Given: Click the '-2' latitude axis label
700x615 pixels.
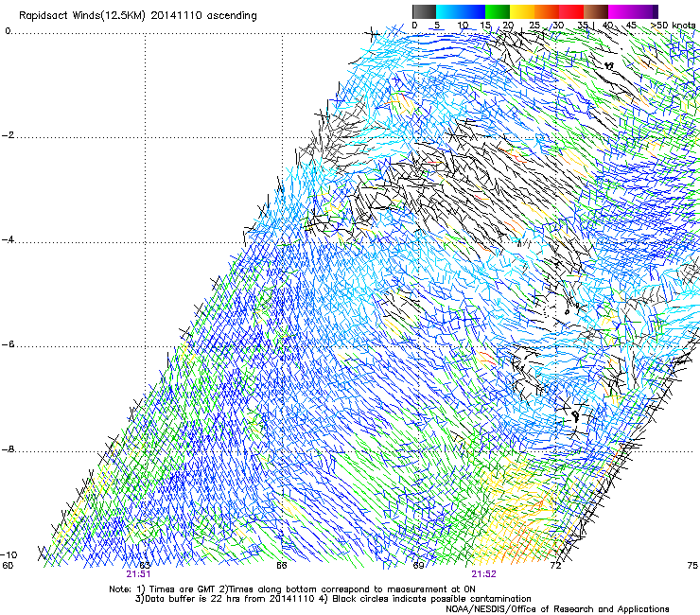Looking at the screenshot, I should (x=8, y=135).
